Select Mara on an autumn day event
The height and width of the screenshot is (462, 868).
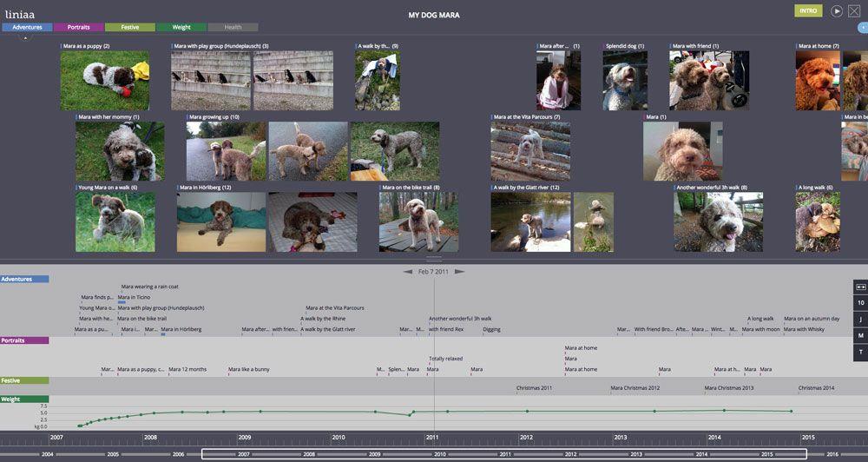click(x=812, y=319)
